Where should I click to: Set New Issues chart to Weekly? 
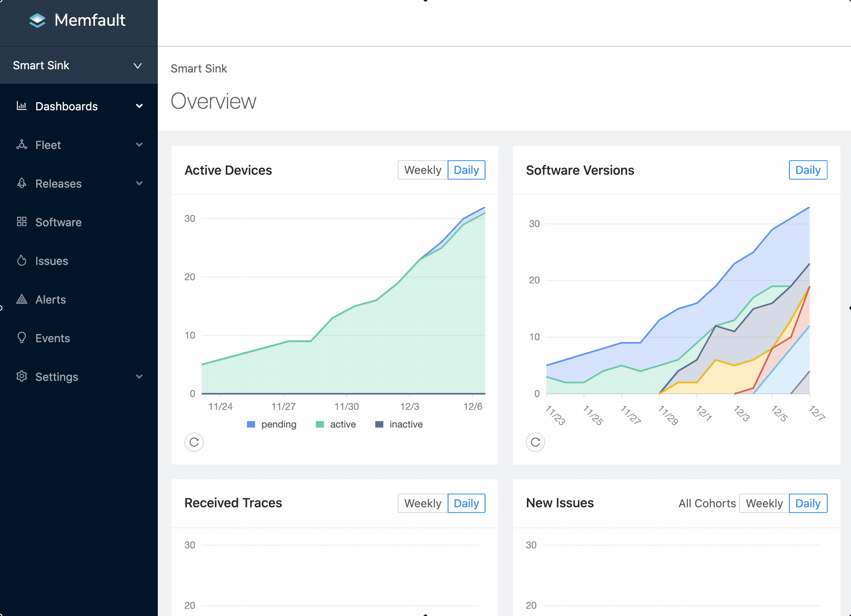764,503
